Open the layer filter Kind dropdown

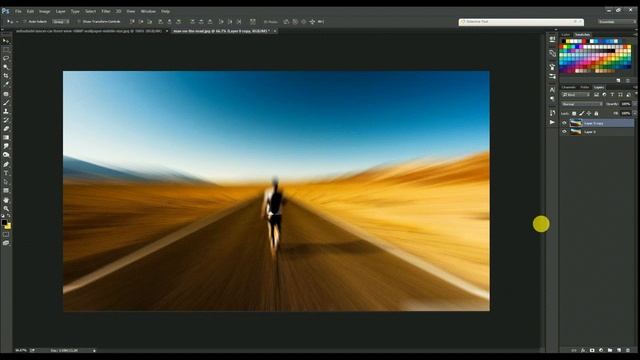click(x=576, y=95)
